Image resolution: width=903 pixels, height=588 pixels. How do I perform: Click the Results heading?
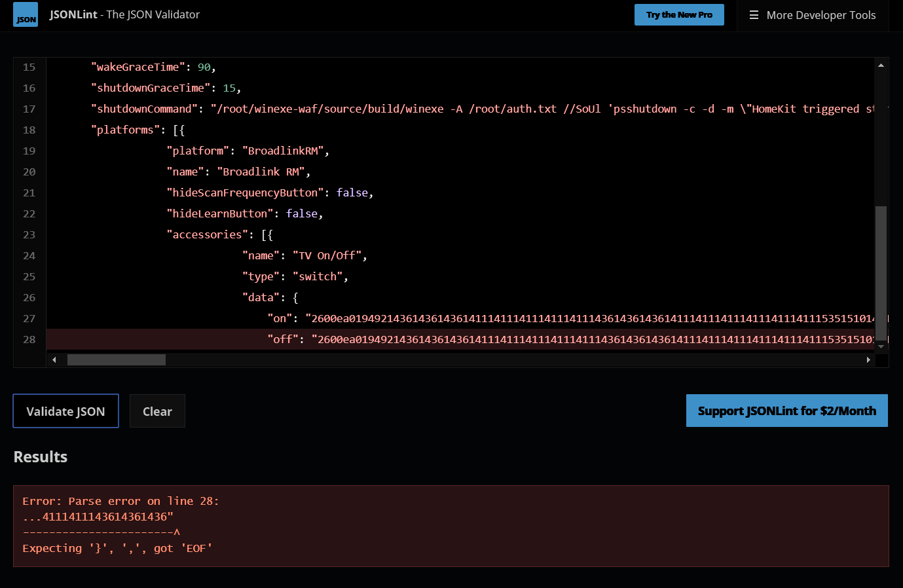click(x=41, y=457)
